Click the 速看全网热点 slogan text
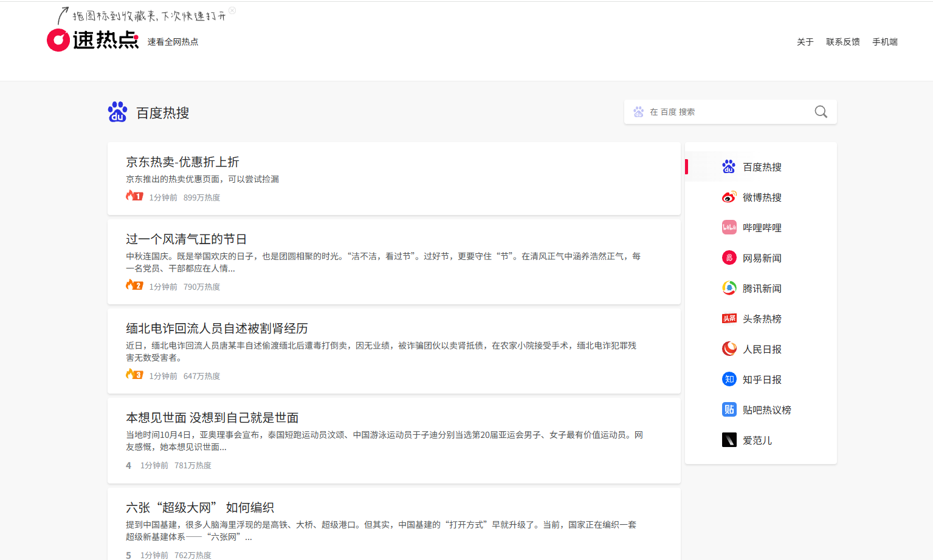The image size is (933, 560). tap(173, 42)
